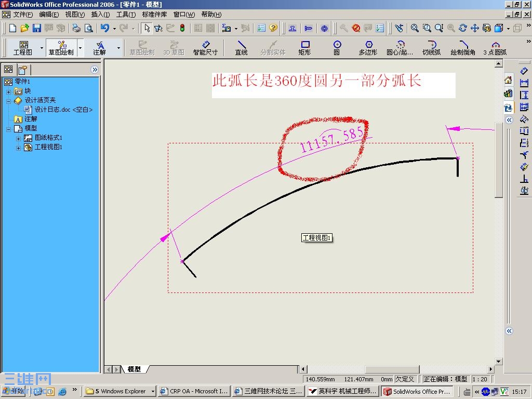Screen dimensions: 532x399
Task: Select the 圆 circle tool
Action: (x=337, y=48)
